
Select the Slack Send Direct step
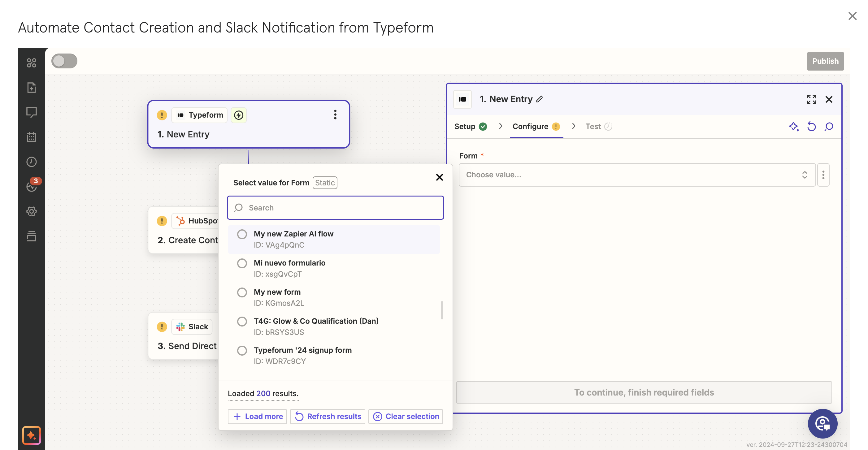(x=184, y=336)
